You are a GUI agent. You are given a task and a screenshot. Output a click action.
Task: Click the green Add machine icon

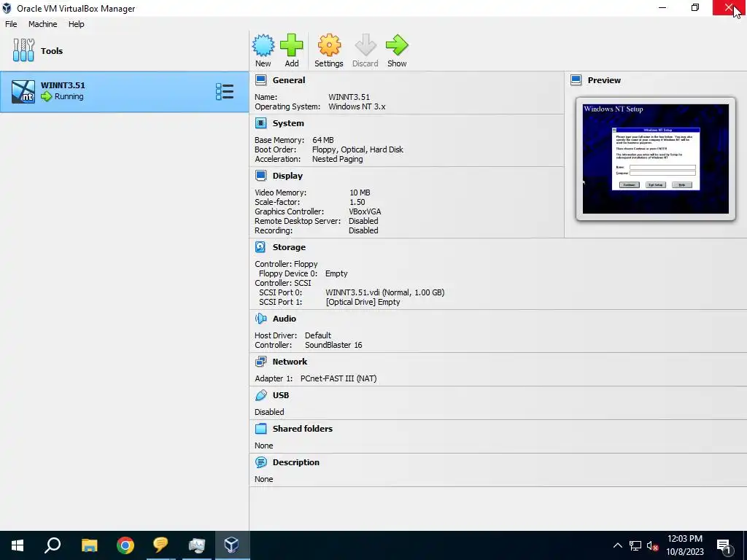click(x=292, y=45)
